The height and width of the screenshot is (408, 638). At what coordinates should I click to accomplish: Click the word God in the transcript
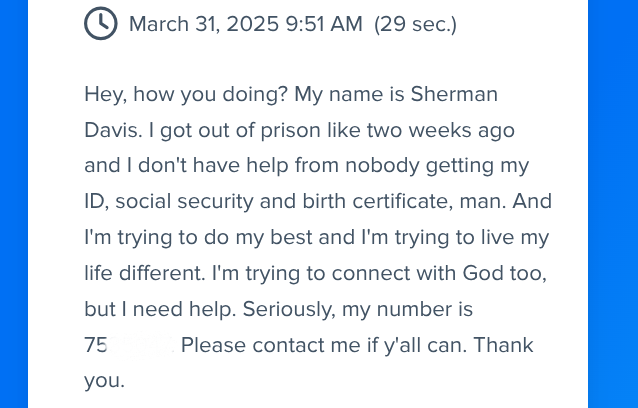483,273
